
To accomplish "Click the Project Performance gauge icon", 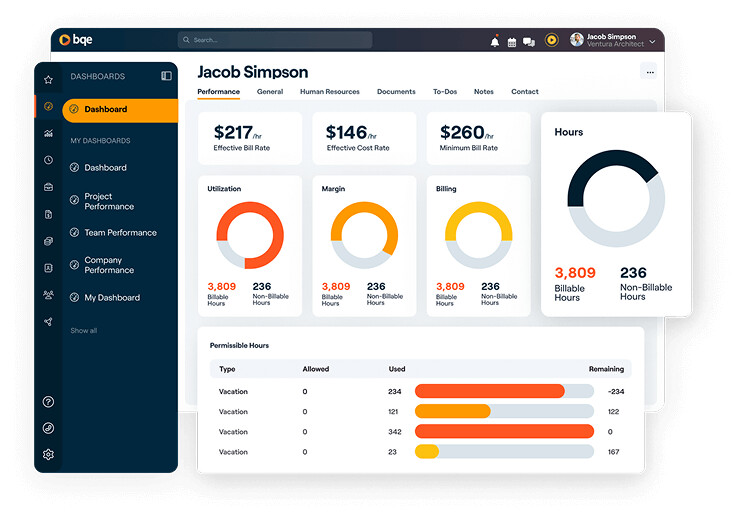I will 74,200.
